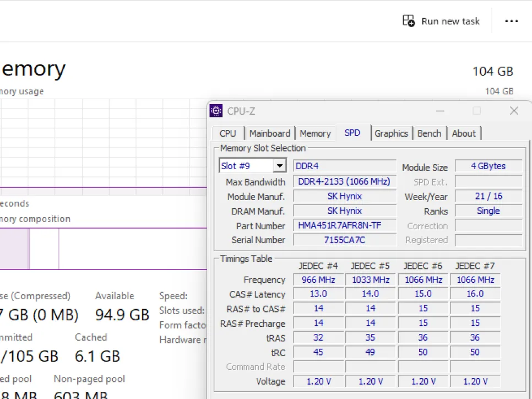The image size is (532, 399).
Task: Open the three-dot more options menu
Action: click(x=512, y=21)
